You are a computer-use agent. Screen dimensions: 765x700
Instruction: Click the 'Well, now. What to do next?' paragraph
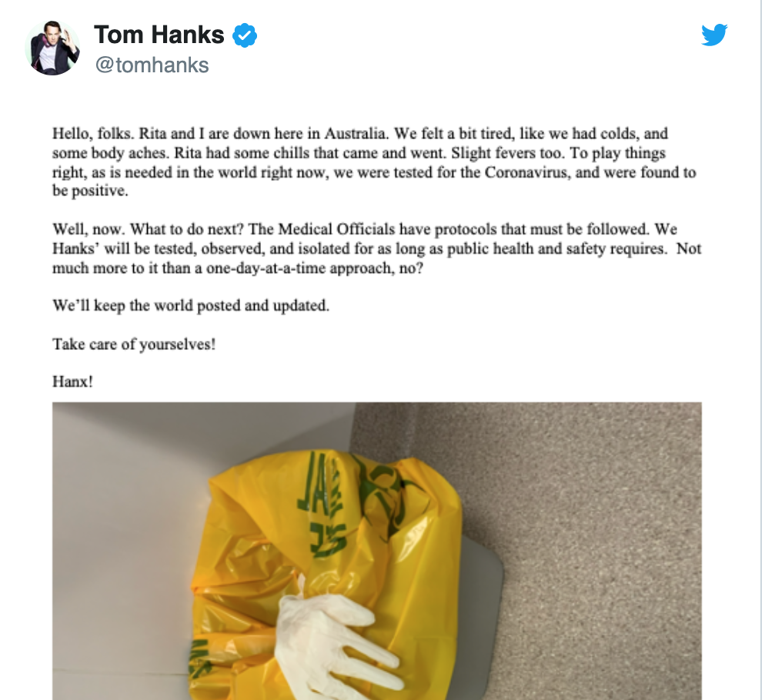click(376, 248)
